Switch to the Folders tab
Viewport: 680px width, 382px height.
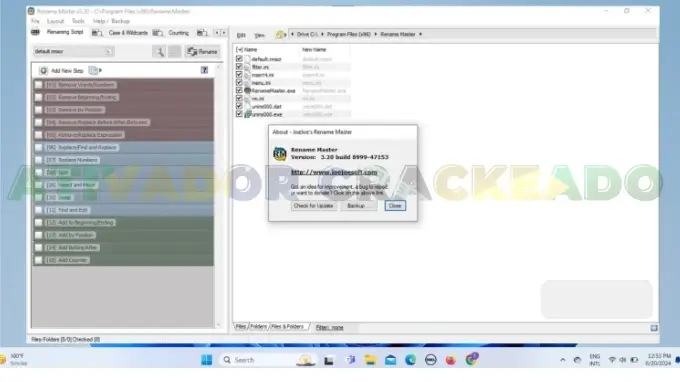[x=258, y=326]
